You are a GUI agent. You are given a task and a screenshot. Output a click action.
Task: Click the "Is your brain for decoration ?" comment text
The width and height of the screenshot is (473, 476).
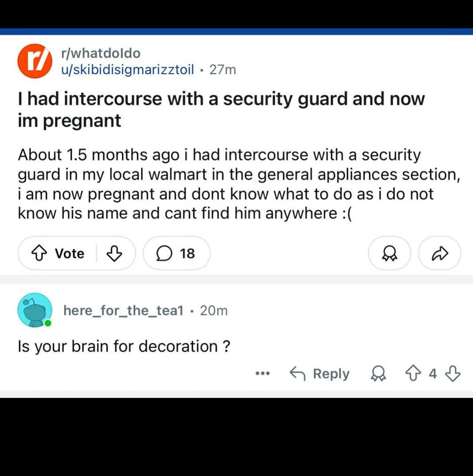[124, 346]
